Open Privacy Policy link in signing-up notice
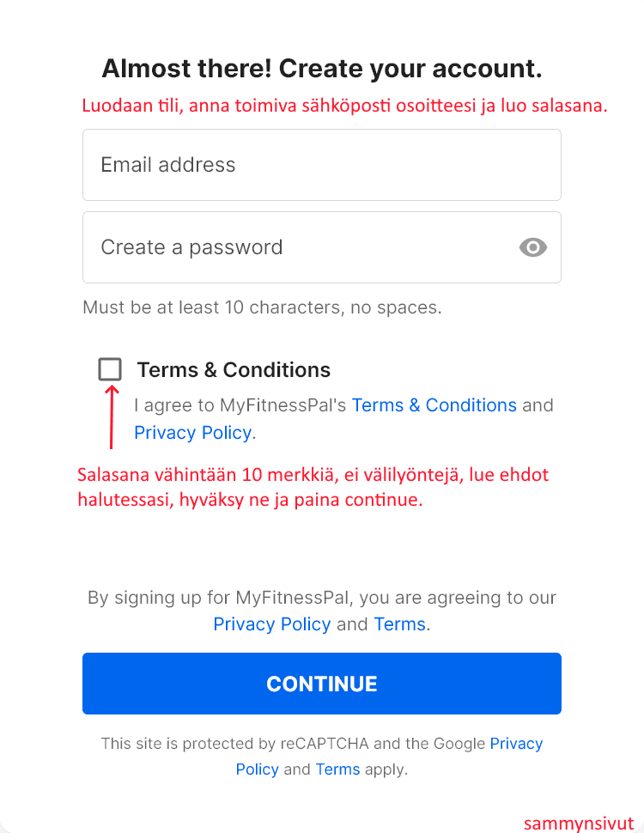The height and width of the screenshot is (833, 644). tap(271, 624)
